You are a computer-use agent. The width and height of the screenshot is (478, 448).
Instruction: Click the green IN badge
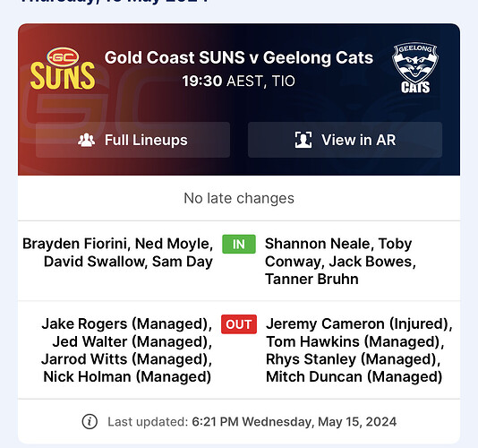(239, 244)
